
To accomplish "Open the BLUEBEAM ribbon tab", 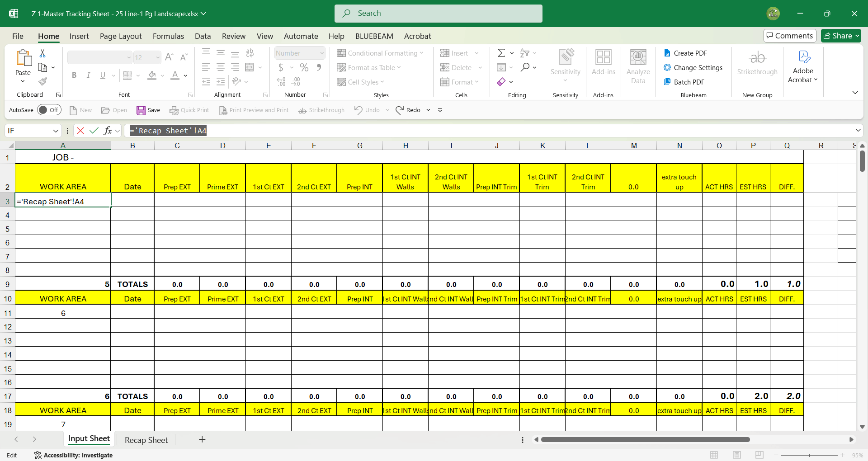I will coord(374,36).
